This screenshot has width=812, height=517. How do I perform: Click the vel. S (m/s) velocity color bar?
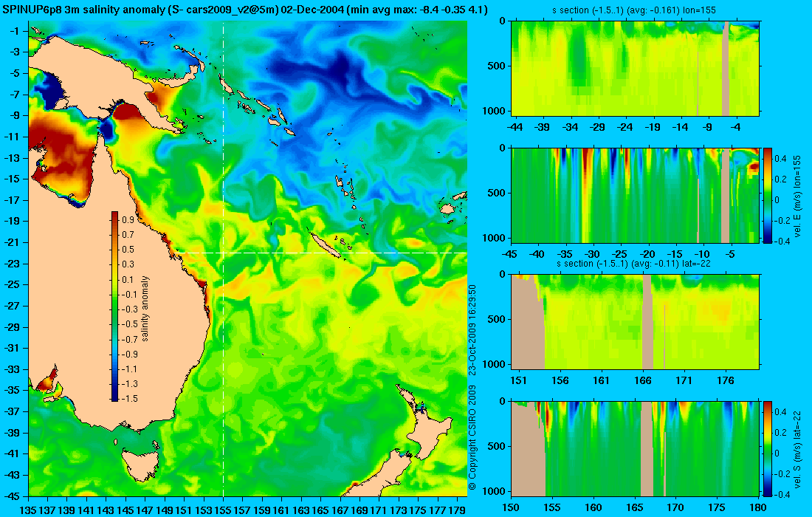tap(767, 448)
